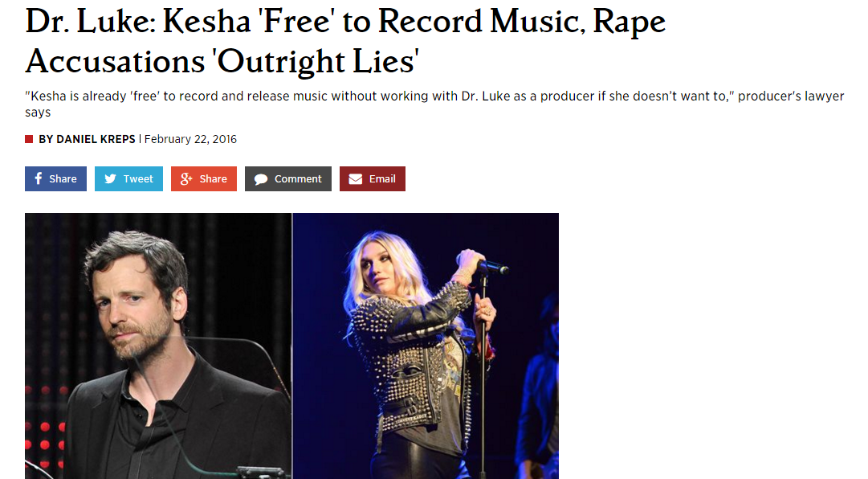868x479 pixels.
Task: Click the article date February 22, 2016
Action: coord(190,139)
